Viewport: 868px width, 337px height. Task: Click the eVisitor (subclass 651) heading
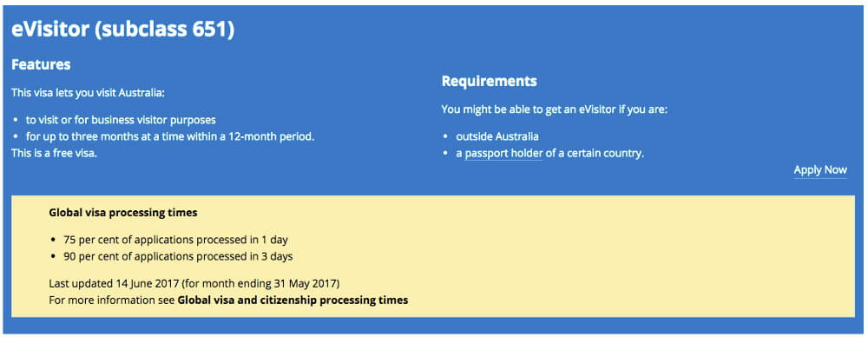123,30
